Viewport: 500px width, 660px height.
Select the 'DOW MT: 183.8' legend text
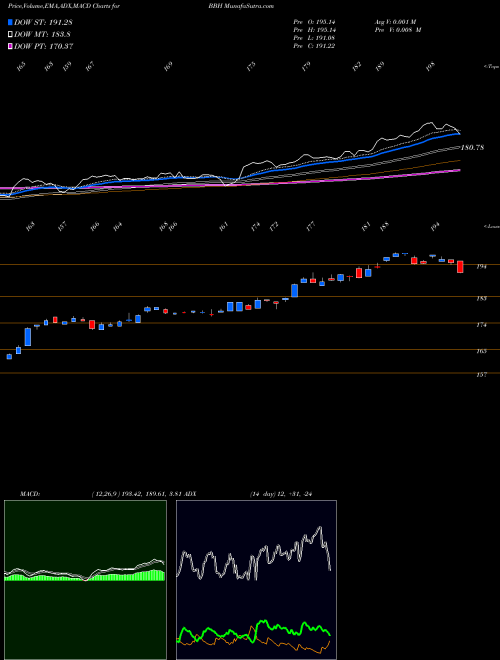(x=42, y=35)
